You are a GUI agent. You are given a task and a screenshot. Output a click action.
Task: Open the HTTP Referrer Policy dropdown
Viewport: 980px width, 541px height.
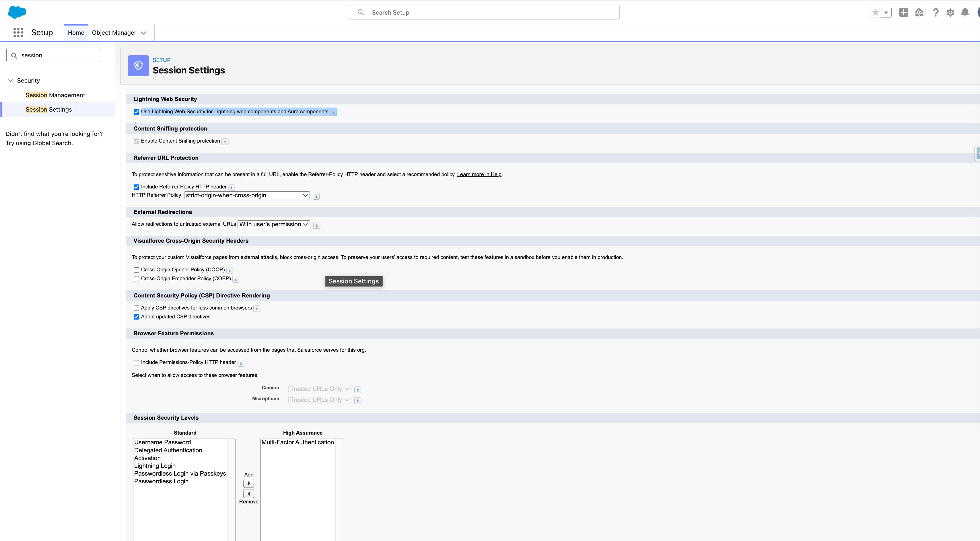tap(246, 196)
